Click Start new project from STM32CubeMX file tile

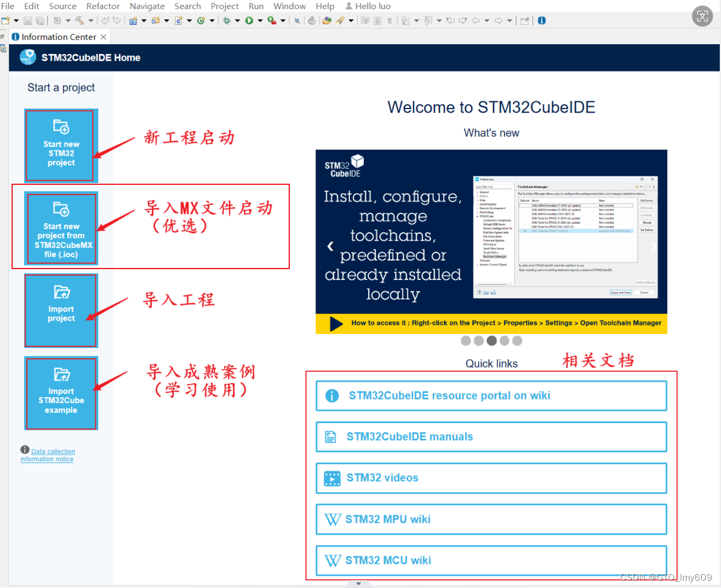coord(61,228)
